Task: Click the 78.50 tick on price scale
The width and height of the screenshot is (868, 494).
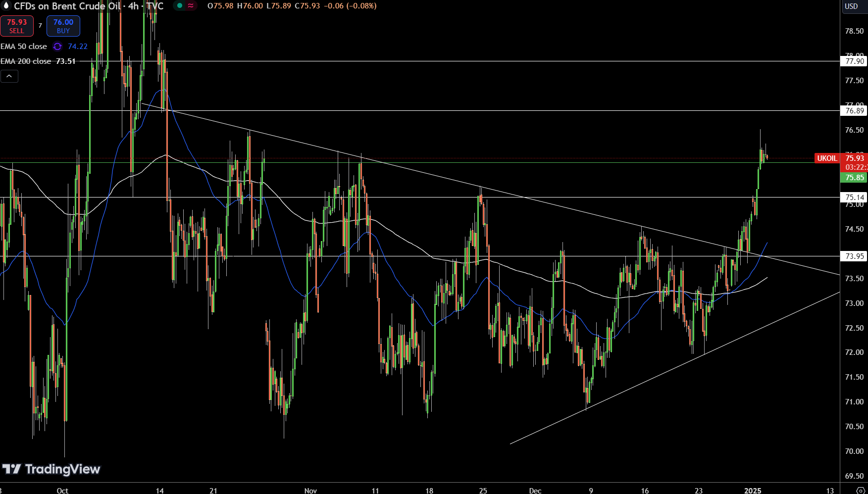Action: tap(854, 31)
